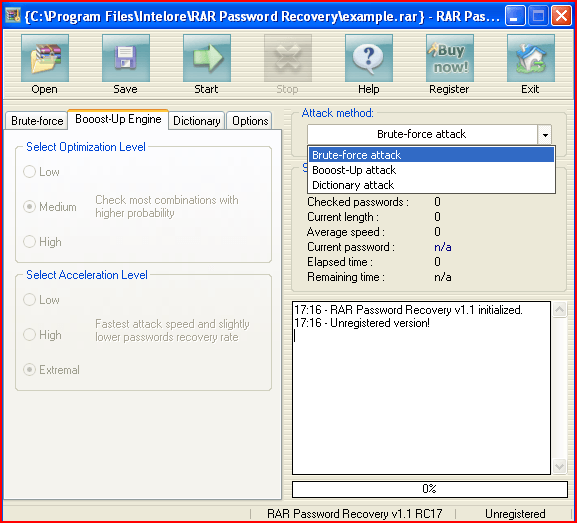Click the log scrollbar down arrow
Image resolution: width=577 pixels, height=523 pixels.
pos(559,467)
